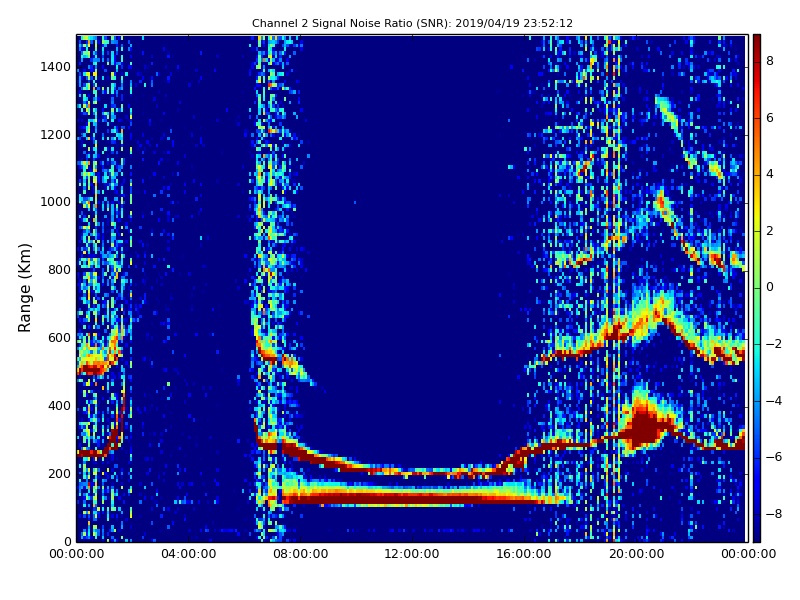The width and height of the screenshot is (800, 600).
Task: Click the 04:00:00 time axis label
Action: [x=189, y=554]
